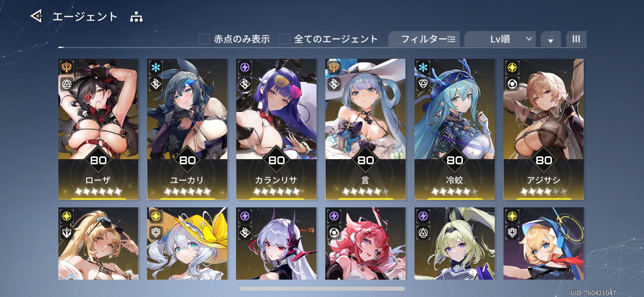Click the electric element icon on カランリサ's card
This screenshot has width=644, height=297.
click(245, 68)
